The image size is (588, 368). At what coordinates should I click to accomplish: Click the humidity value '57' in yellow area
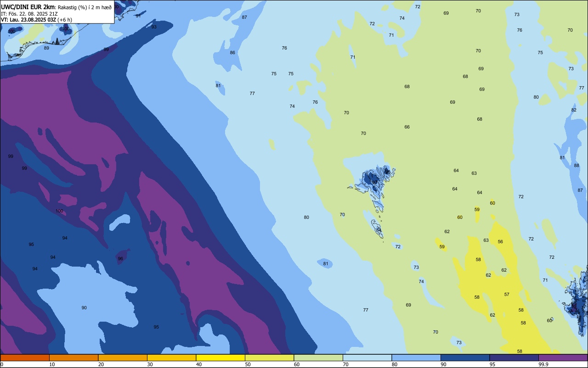pyautogui.click(x=507, y=295)
